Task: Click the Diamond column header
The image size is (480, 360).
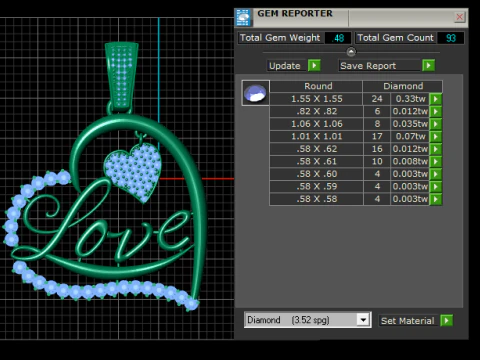Action: tap(403, 86)
